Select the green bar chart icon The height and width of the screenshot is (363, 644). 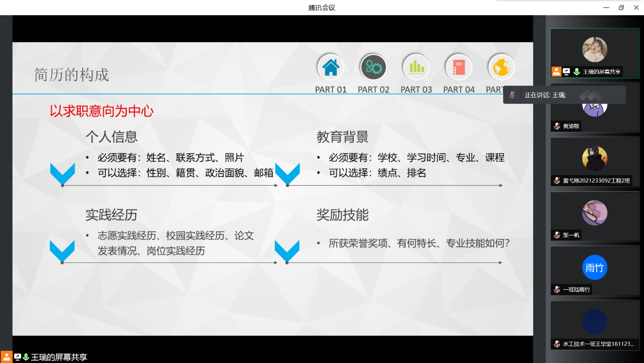(x=416, y=67)
